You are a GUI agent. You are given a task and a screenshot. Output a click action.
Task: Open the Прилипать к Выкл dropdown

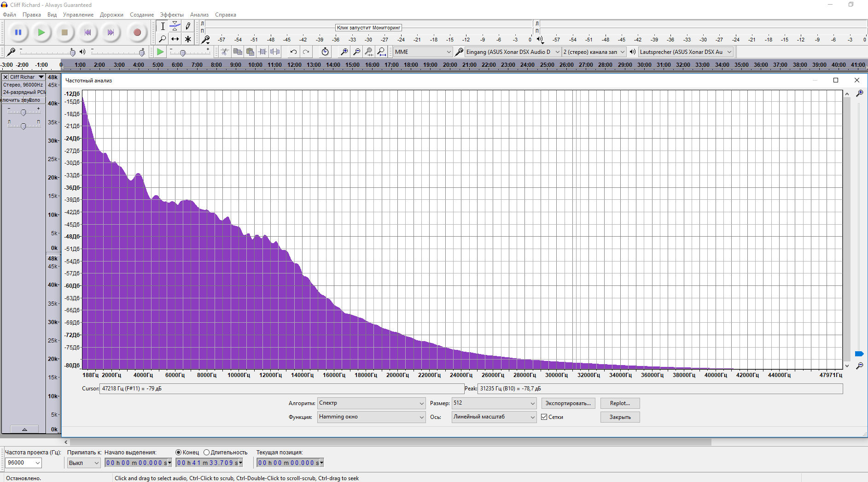pyautogui.click(x=84, y=463)
